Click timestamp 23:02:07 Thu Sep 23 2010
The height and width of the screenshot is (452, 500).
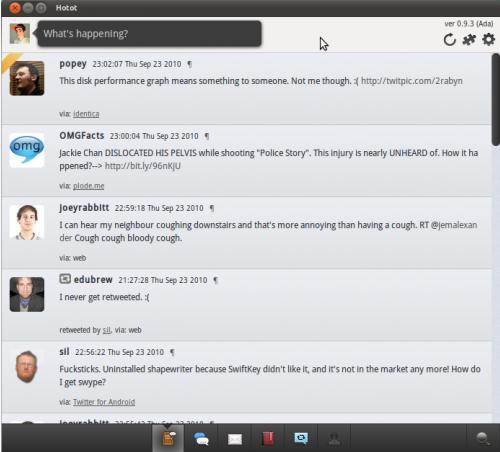137,64
